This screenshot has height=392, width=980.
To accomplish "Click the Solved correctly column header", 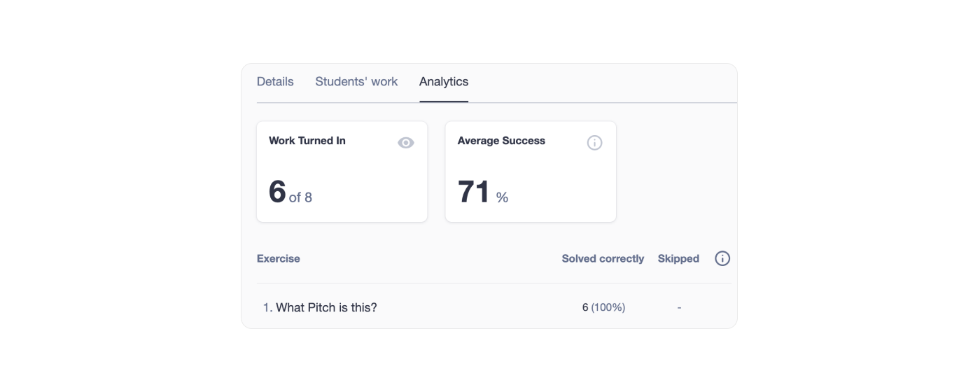I will [x=603, y=258].
